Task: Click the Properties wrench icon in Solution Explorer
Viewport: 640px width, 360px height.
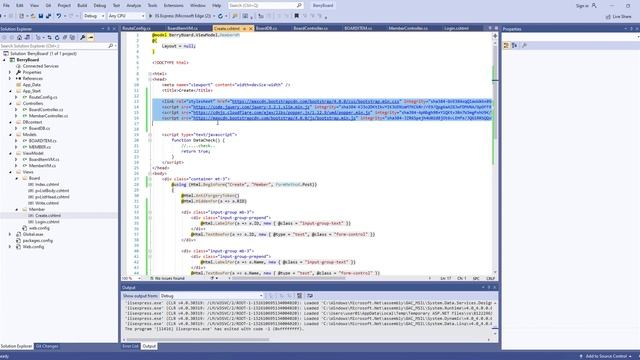Action: point(83,37)
